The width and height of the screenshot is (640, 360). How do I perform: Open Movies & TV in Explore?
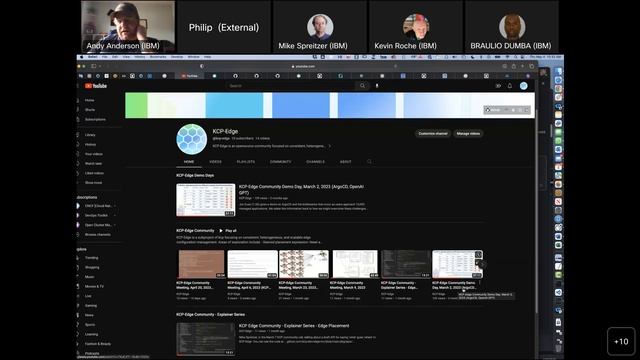point(94,286)
